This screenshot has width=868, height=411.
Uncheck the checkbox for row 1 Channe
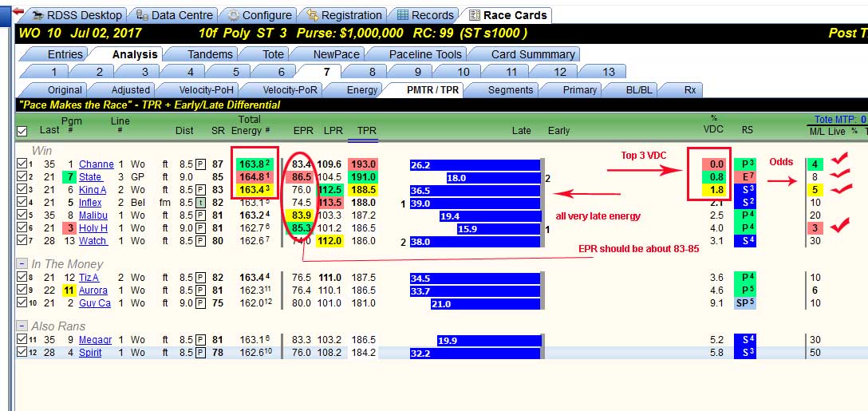[x=22, y=164]
